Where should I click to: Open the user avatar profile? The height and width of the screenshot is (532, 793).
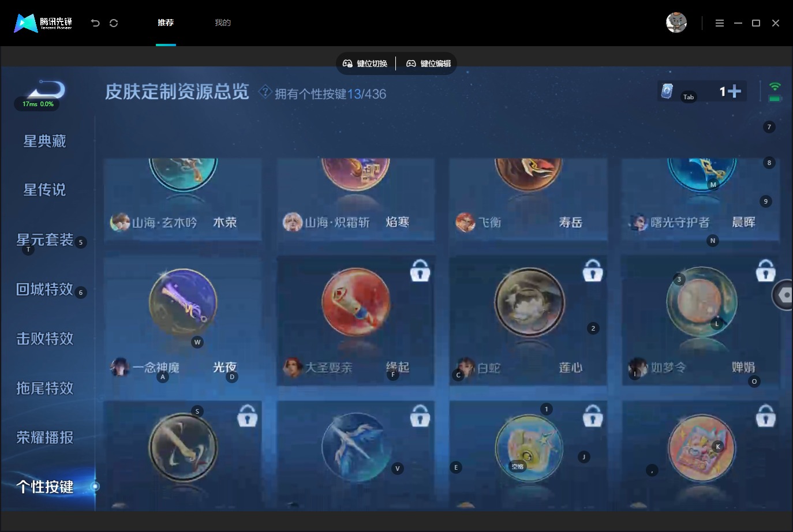(x=676, y=23)
